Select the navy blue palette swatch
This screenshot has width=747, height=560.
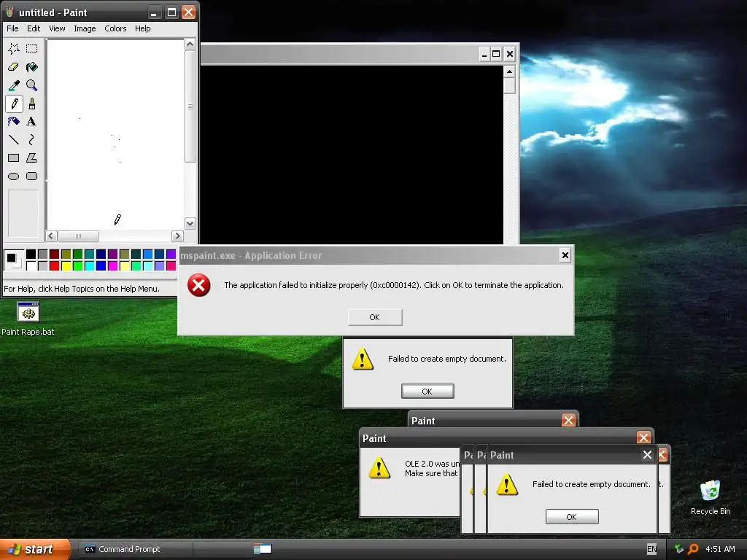pos(101,254)
